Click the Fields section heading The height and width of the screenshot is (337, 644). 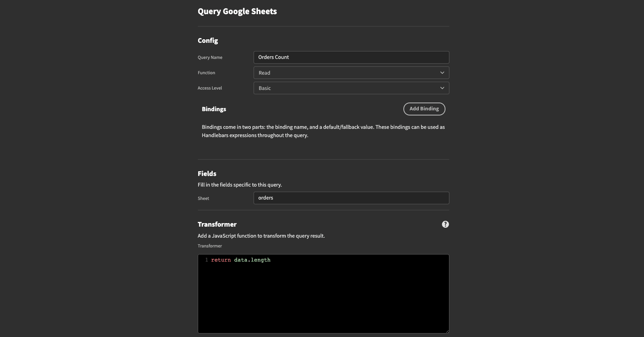(x=207, y=174)
